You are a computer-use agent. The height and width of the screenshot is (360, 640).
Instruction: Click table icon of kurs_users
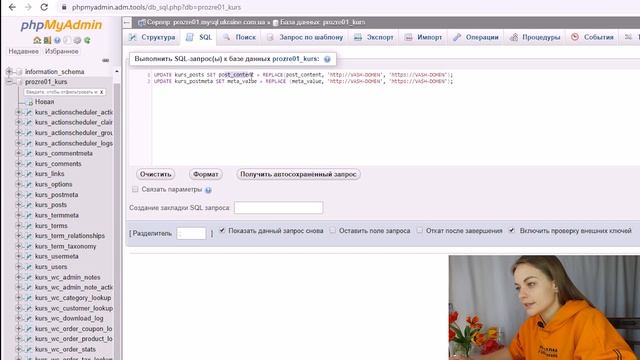(x=29, y=267)
